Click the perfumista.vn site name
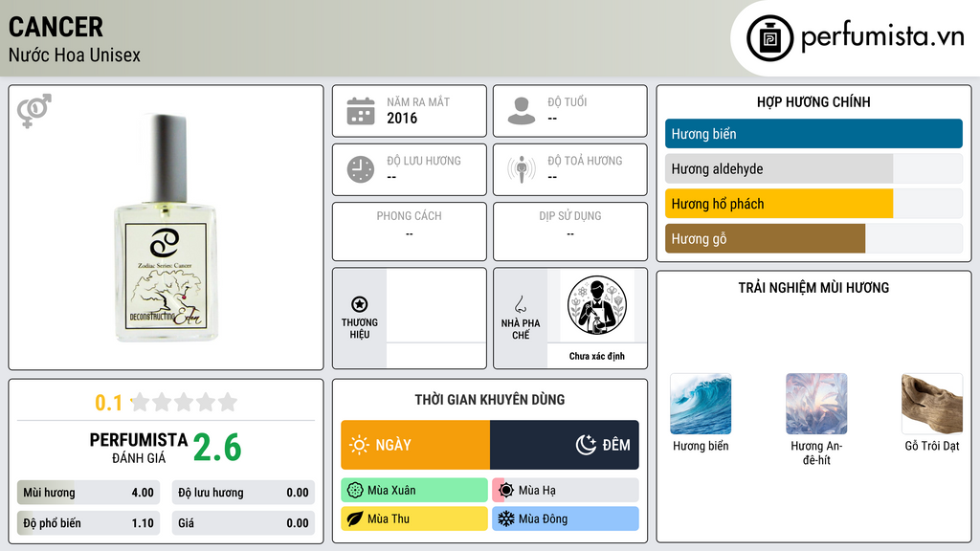980x551 pixels. tap(882, 36)
